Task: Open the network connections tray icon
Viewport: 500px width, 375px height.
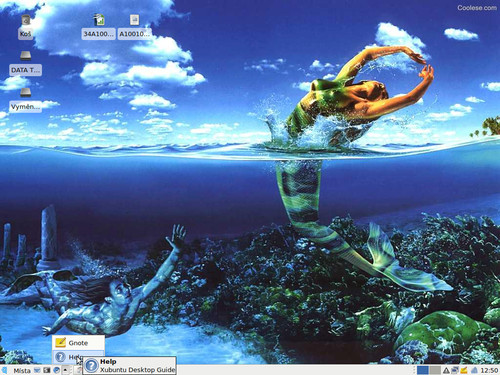Action: point(455,370)
